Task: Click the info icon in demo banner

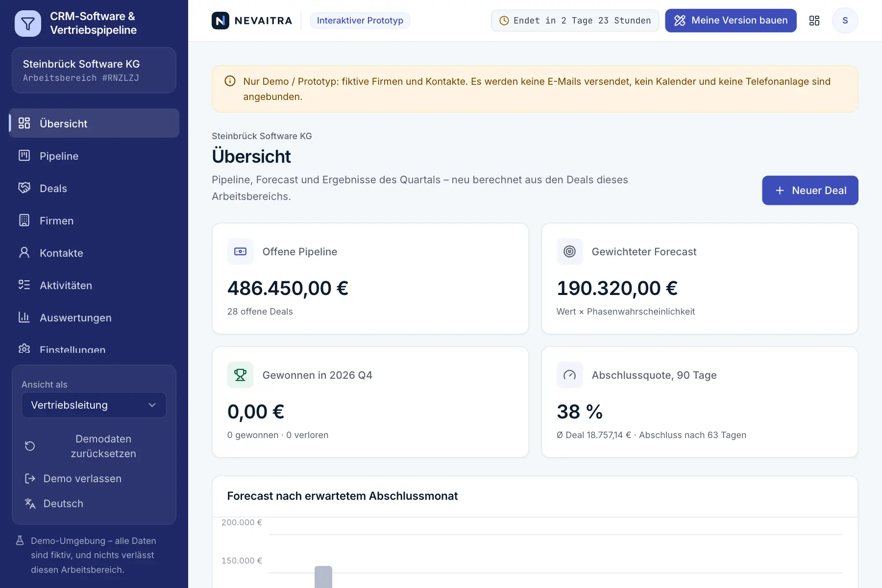Action: click(x=230, y=81)
